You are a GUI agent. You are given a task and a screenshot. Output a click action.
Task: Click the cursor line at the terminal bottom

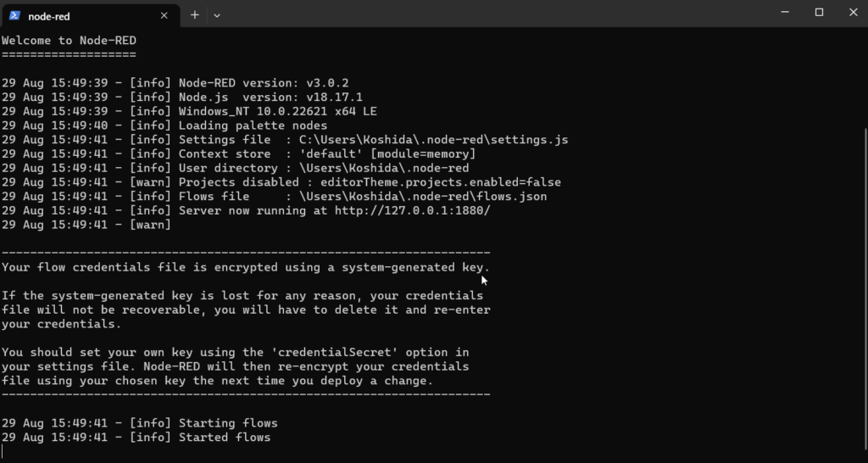(3, 451)
